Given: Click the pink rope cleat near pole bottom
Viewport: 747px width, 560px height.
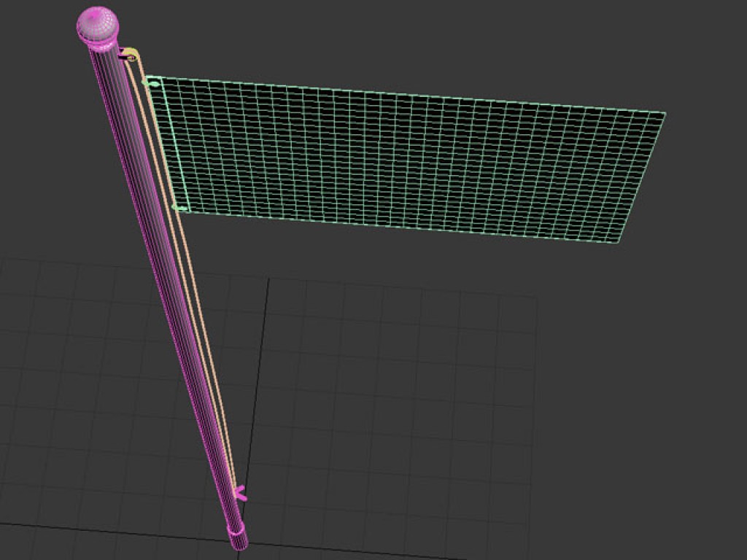Looking at the screenshot, I should point(240,496).
